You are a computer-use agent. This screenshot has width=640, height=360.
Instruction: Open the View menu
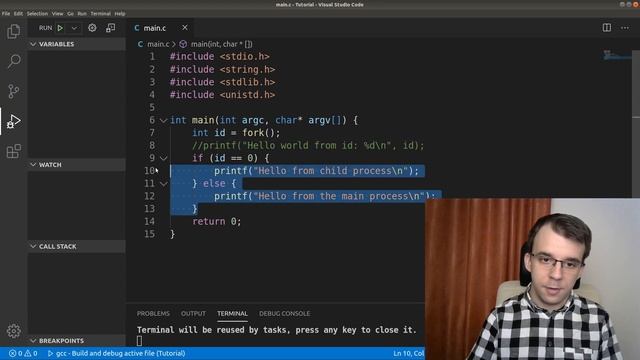click(x=58, y=13)
